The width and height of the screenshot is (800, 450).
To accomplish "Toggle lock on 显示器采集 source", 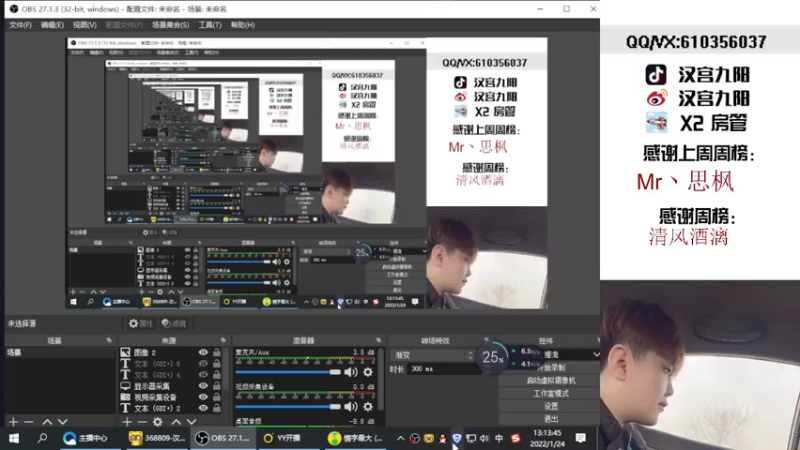I will (217, 386).
